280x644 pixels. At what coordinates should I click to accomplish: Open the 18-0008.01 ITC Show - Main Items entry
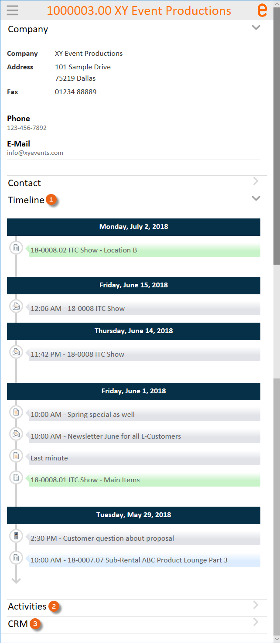tap(144, 480)
